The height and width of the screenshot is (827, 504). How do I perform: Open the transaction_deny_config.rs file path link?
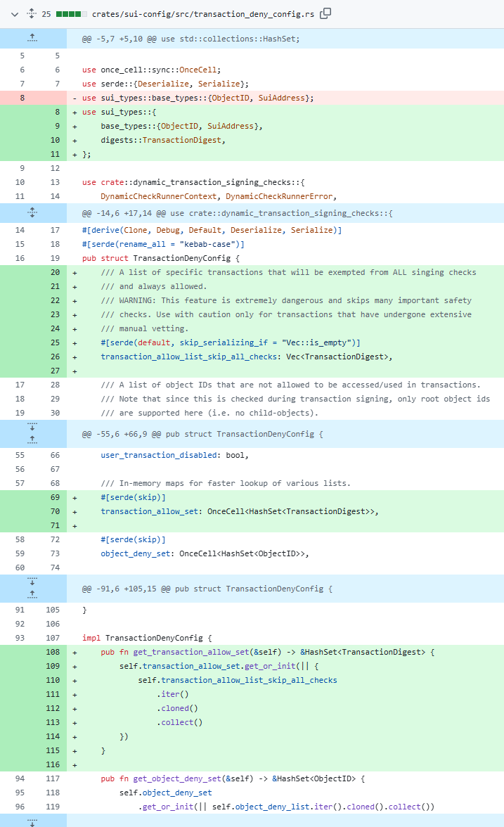point(204,14)
